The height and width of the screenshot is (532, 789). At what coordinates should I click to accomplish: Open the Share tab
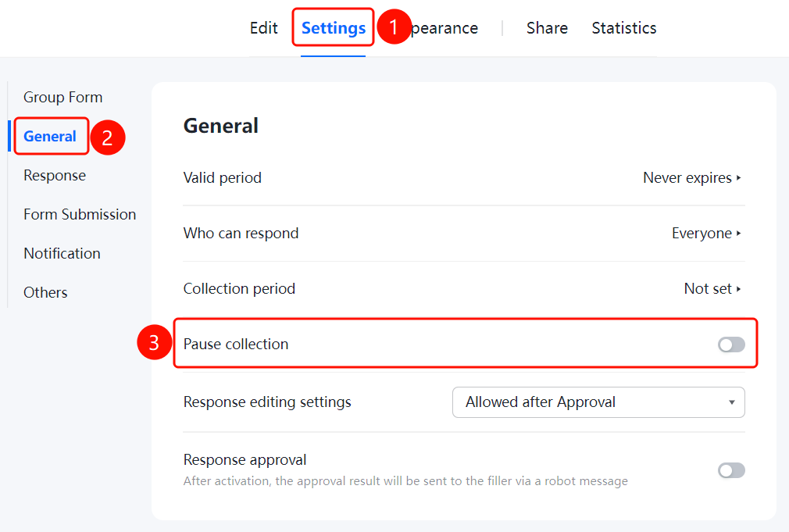coord(547,27)
